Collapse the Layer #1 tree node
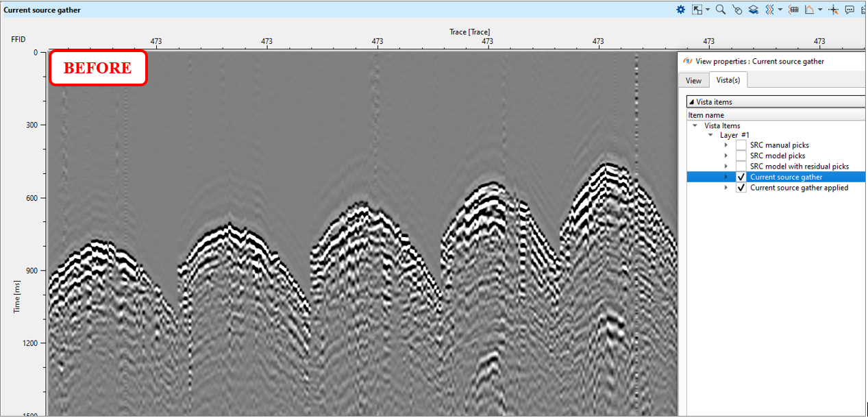The height and width of the screenshot is (418, 868). [x=711, y=135]
